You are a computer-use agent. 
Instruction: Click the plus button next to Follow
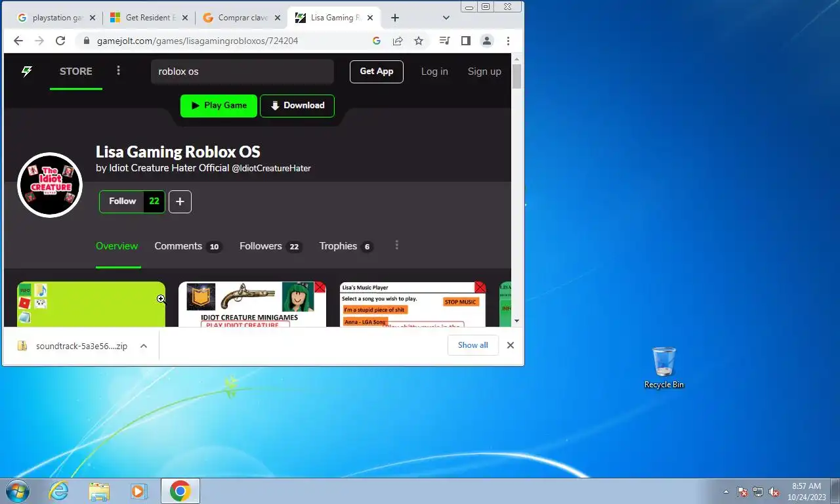coord(180,201)
